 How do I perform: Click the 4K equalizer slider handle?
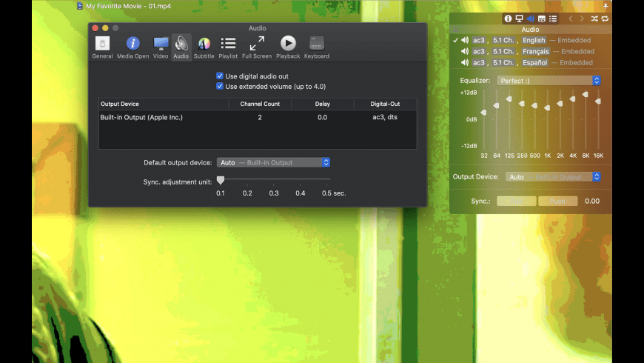573,99
